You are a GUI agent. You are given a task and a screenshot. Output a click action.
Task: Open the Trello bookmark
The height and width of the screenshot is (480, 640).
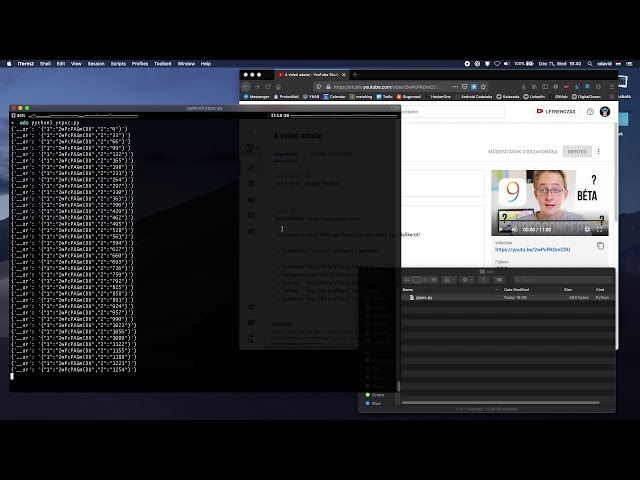(x=384, y=97)
